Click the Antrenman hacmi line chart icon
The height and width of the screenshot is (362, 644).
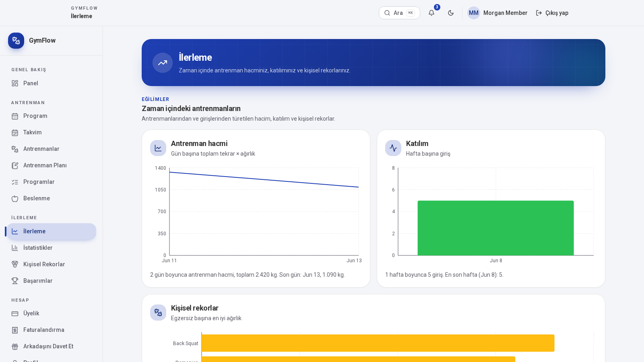pos(158,148)
